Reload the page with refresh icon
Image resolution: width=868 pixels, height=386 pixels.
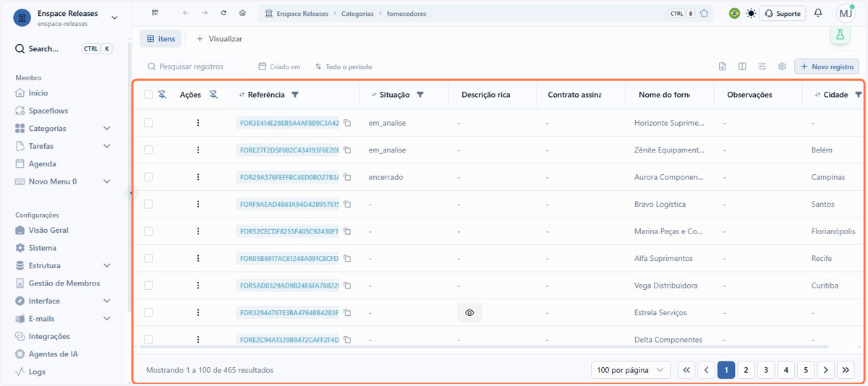pyautogui.click(x=224, y=13)
